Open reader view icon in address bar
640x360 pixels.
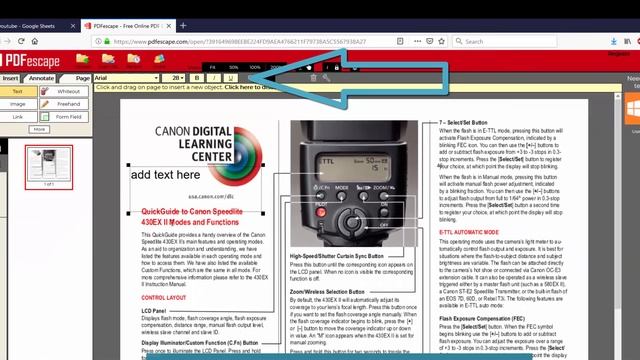[x=400, y=41]
